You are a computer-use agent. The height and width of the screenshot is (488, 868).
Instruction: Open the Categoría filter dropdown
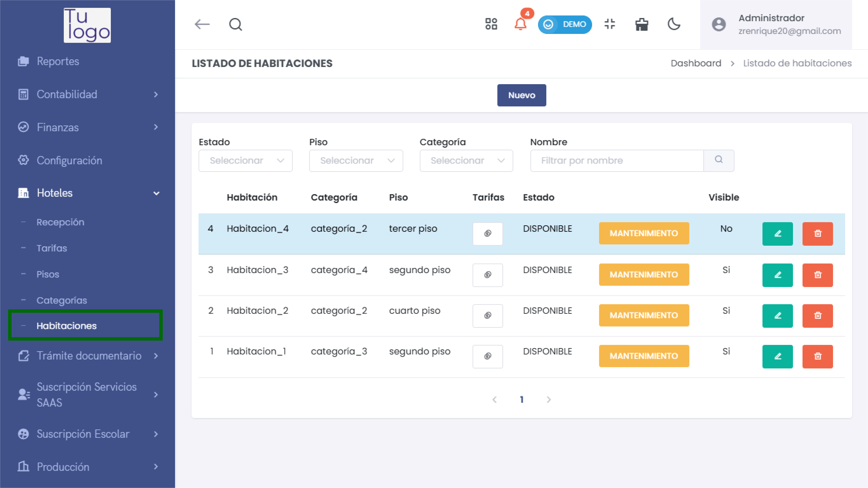pos(466,161)
